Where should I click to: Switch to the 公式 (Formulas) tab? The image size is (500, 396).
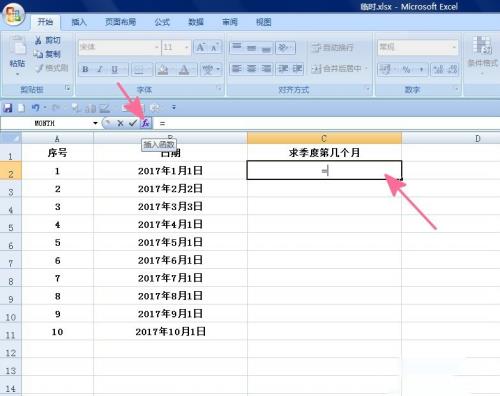coord(162,22)
